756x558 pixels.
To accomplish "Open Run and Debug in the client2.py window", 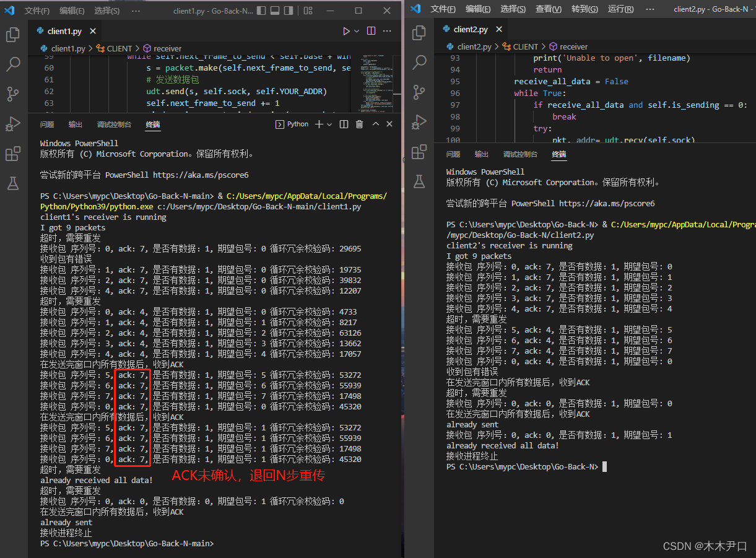I will coord(419,121).
